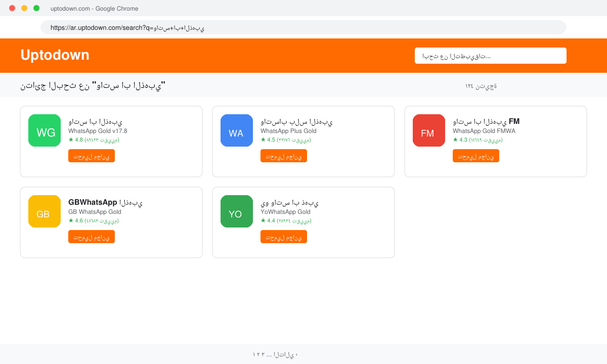Open the WhatsApp Plus Gold title link
The height and width of the screenshot is (364, 607).
(x=296, y=121)
